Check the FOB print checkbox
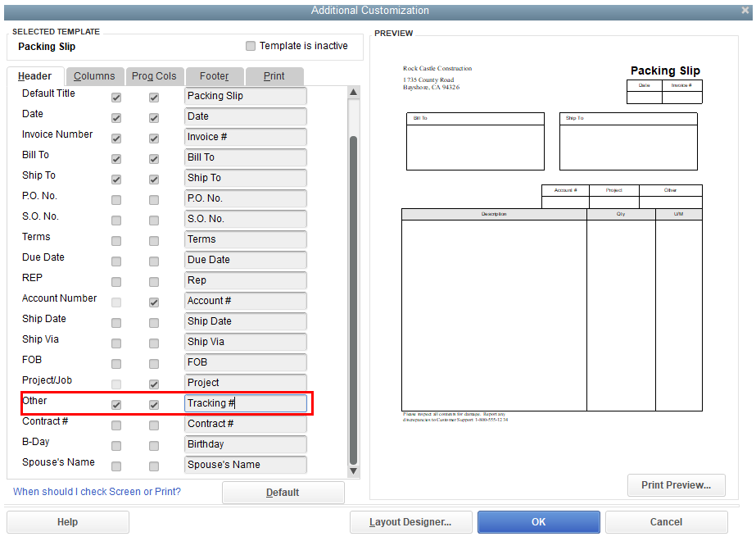 153,362
